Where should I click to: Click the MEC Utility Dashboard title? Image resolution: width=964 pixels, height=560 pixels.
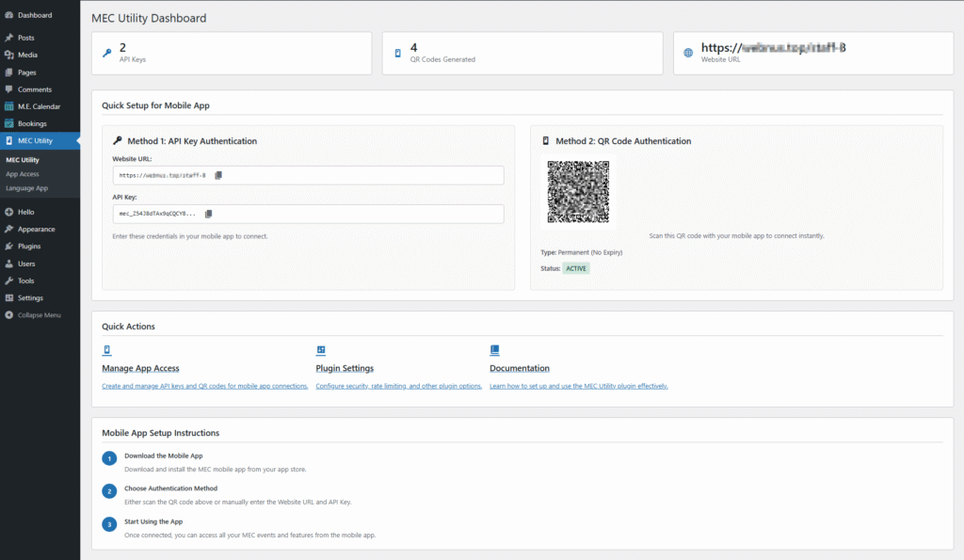(x=149, y=18)
